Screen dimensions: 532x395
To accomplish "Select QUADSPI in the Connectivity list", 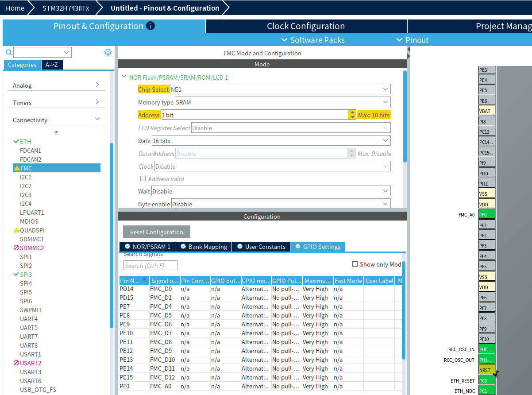I will tap(32, 230).
